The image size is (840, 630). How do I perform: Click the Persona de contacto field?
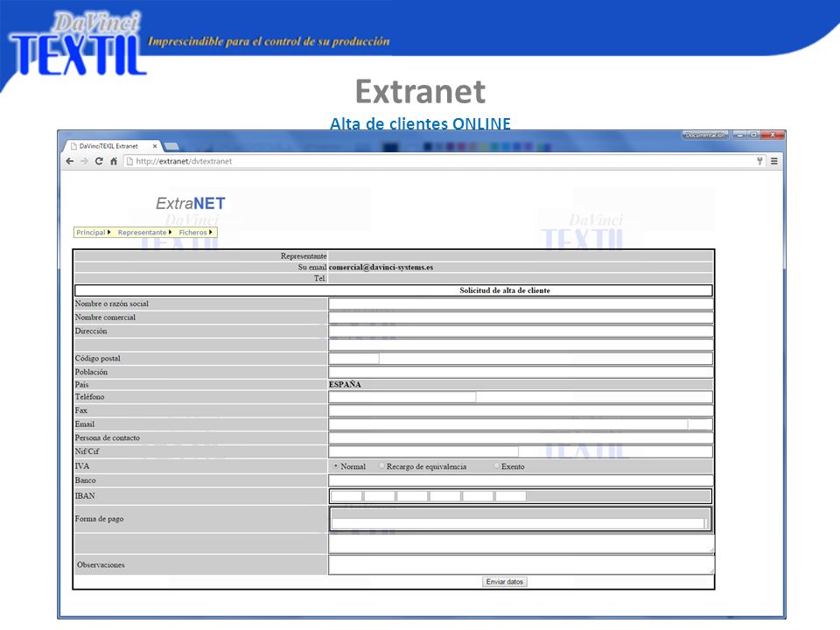[521, 438]
